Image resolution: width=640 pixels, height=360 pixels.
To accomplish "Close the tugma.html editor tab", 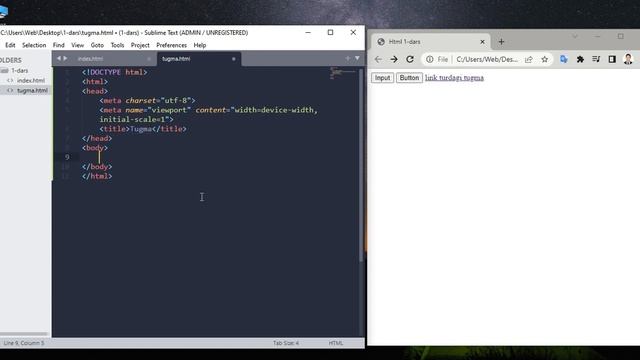I will pyautogui.click(x=233, y=59).
